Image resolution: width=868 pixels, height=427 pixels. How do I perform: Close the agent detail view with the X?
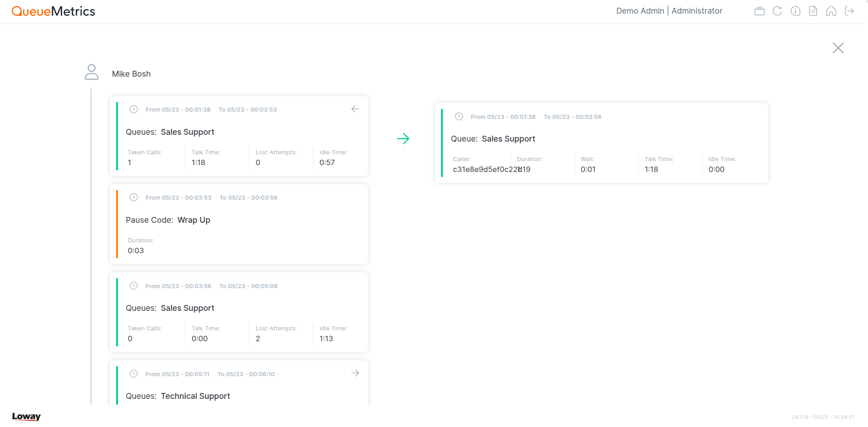[x=838, y=48]
